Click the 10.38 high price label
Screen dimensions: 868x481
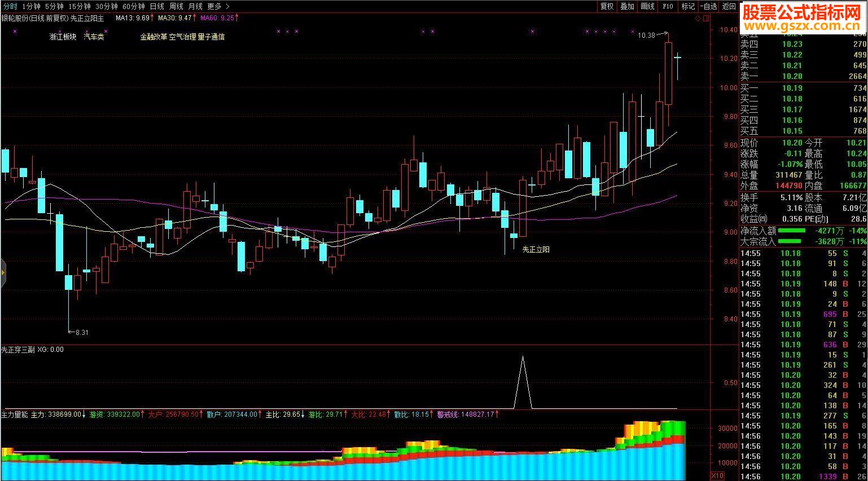pyautogui.click(x=647, y=36)
